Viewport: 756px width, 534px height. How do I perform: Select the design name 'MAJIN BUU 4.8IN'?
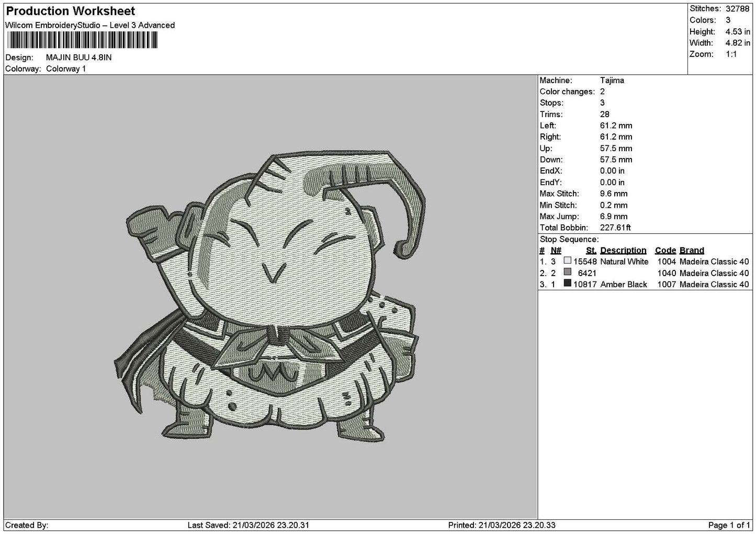pos(79,58)
